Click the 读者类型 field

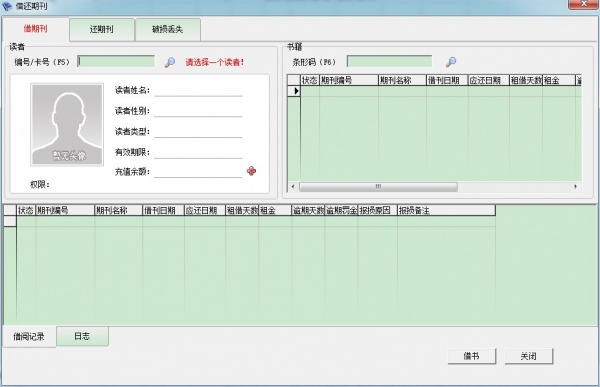198,132
